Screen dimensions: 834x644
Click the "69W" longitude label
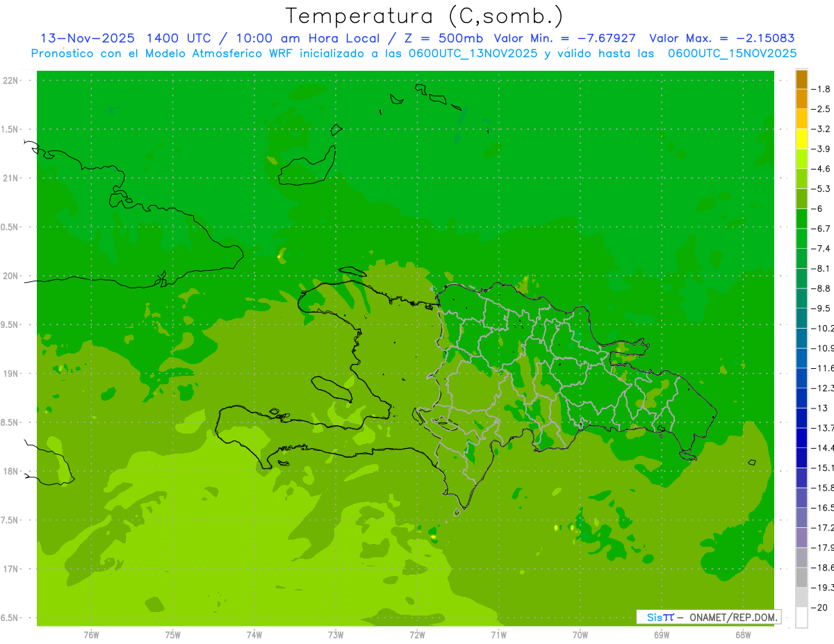point(662,635)
